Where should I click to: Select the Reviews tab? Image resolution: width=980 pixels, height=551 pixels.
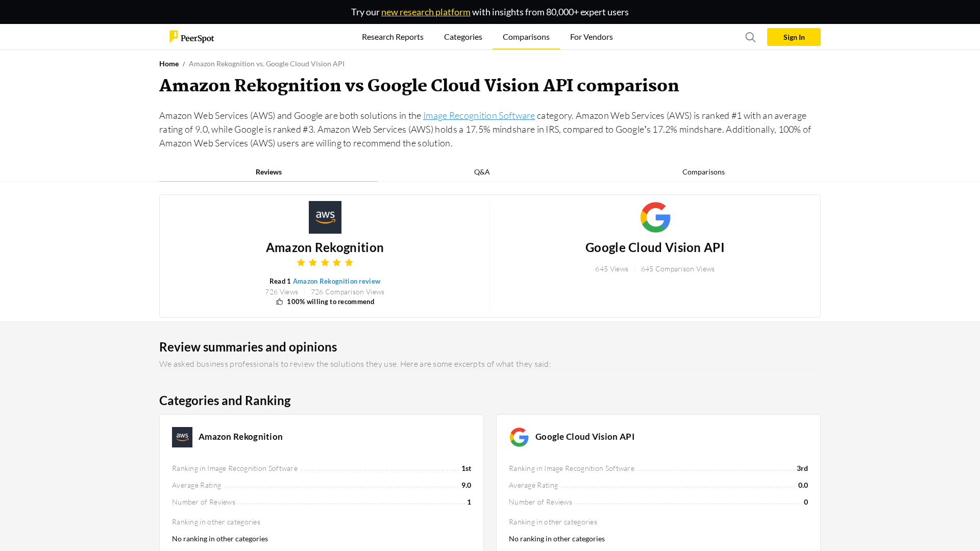(x=268, y=172)
